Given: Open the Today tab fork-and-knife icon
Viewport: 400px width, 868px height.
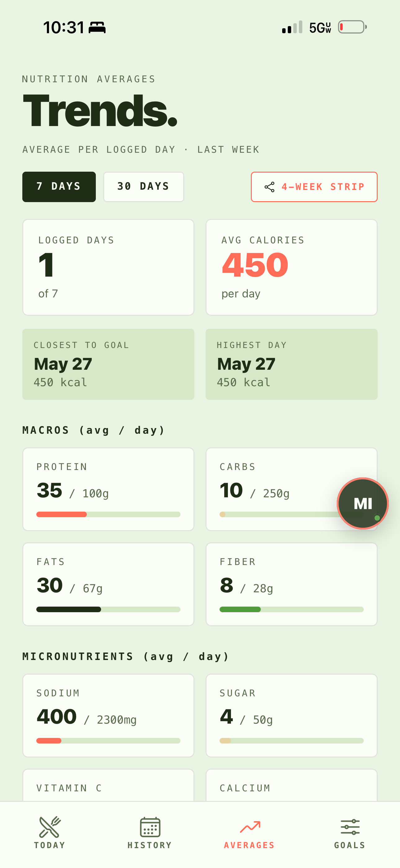Looking at the screenshot, I should click(50, 826).
